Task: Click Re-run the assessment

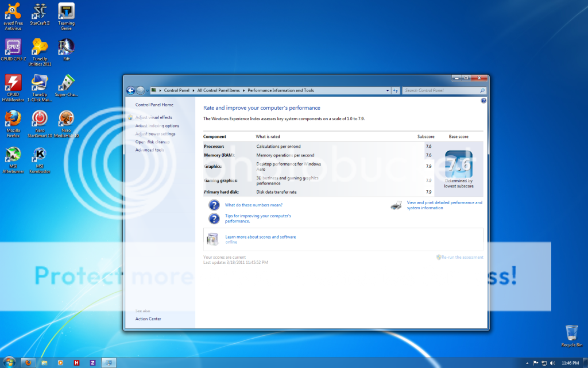Action: tap(462, 257)
